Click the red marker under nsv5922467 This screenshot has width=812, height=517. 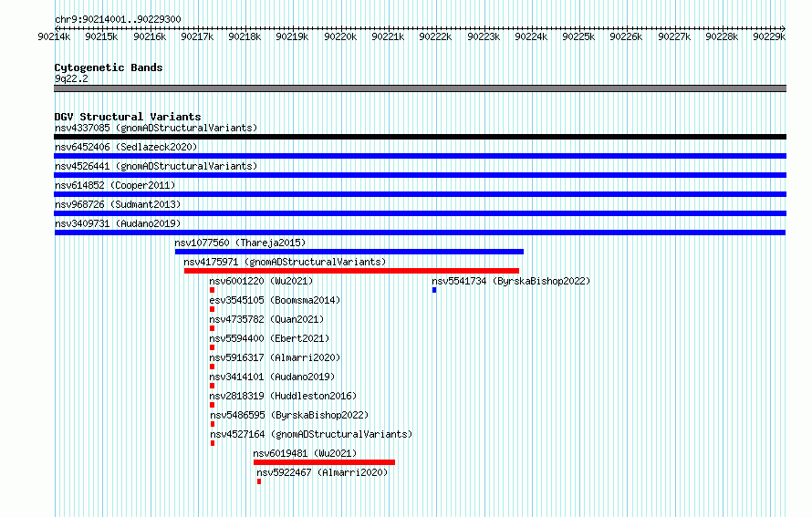coord(259,481)
